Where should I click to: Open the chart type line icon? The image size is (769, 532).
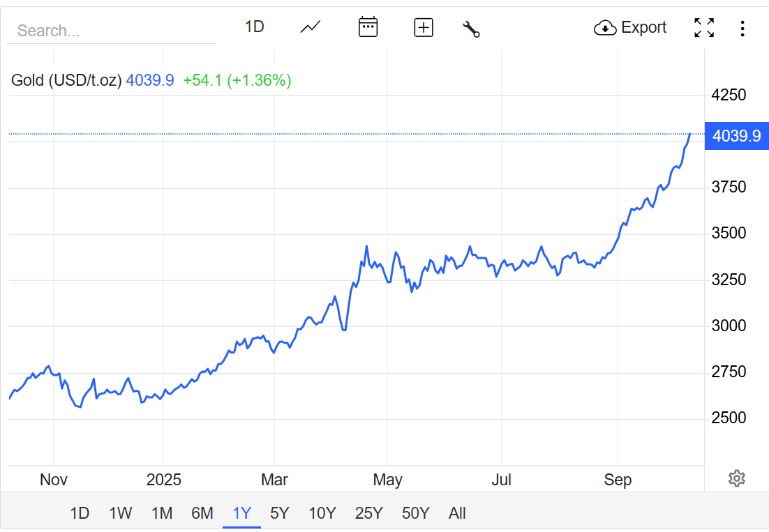[311, 28]
